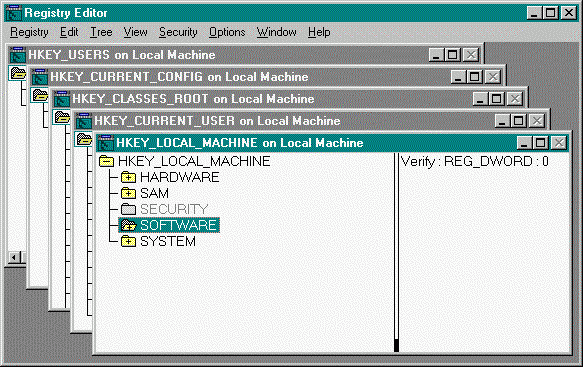Click HKEY_LOCAL_MACHINE window system icon
Image resolution: width=583 pixels, height=367 pixels.
[105, 143]
